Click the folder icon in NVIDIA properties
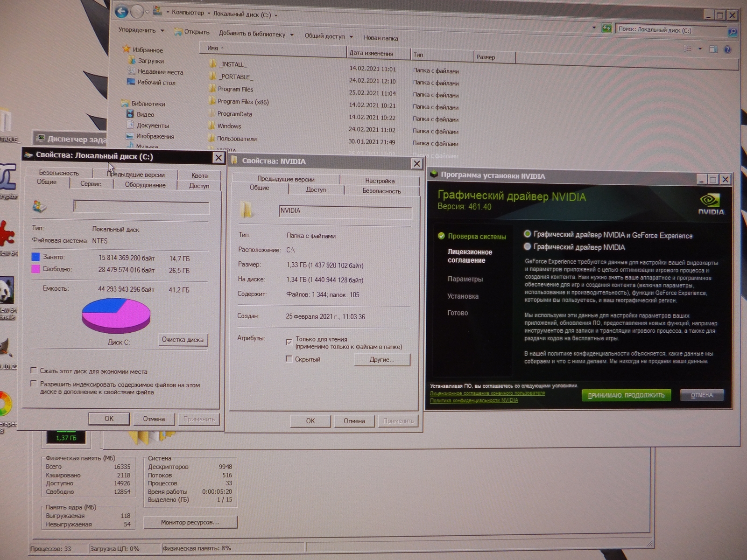Image resolution: width=747 pixels, height=560 pixels. (247, 210)
